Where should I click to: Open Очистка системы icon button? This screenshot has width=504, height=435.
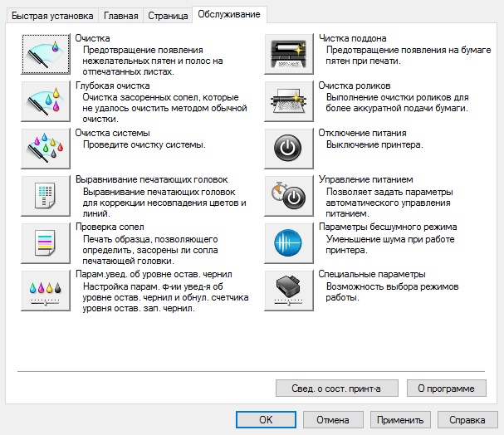(x=46, y=149)
